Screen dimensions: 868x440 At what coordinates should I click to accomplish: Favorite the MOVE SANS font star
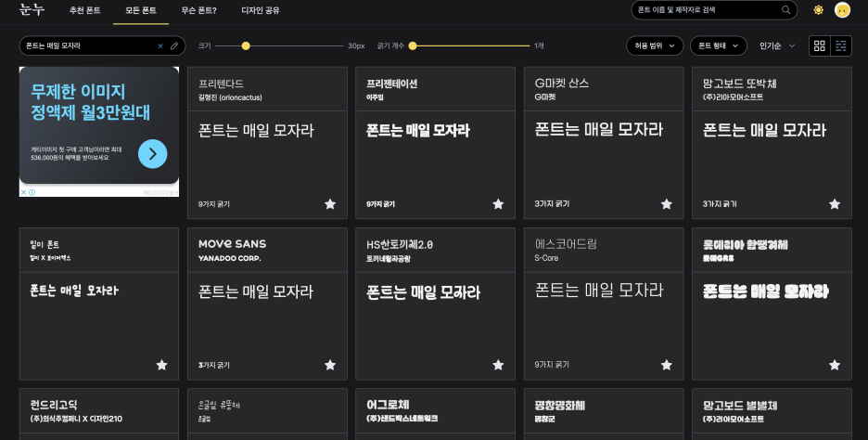[x=330, y=365]
